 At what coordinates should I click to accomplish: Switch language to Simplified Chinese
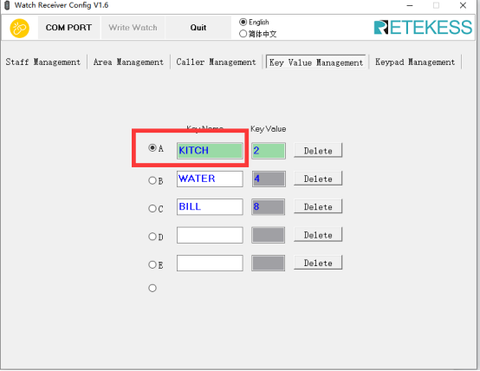[258, 34]
